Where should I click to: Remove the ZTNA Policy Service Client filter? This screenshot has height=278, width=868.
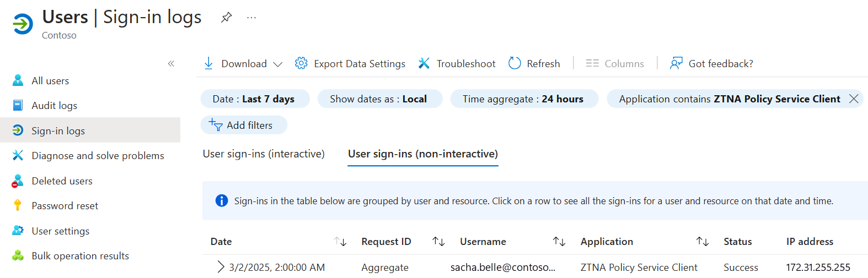854,99
